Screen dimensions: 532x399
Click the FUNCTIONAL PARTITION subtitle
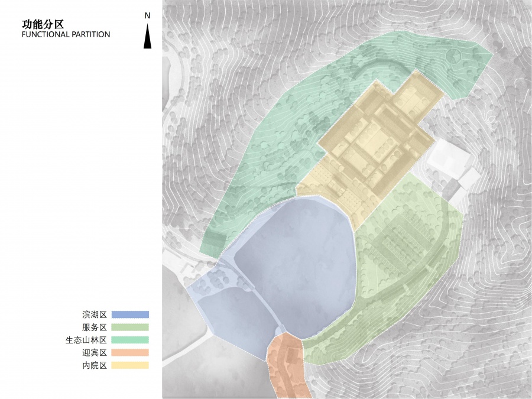[66, 35]
